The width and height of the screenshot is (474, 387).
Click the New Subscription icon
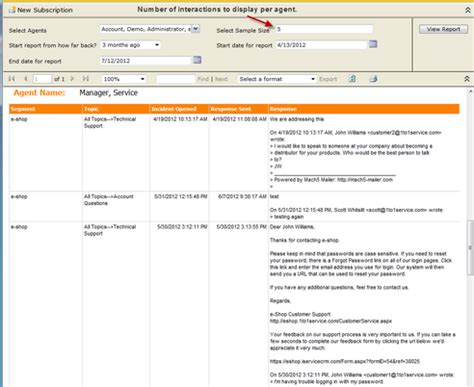(12, 10)
